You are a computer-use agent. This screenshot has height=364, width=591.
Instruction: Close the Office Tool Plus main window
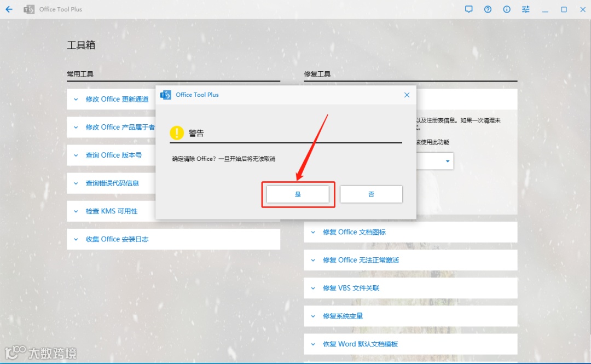point(583,9)
